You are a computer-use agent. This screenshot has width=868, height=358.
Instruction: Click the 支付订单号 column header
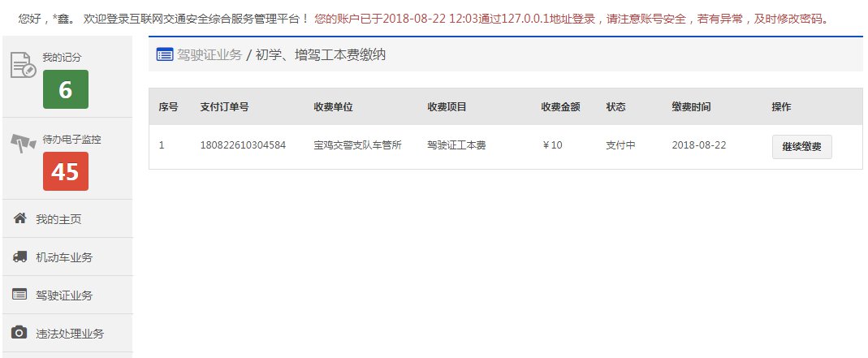(224, 107)
